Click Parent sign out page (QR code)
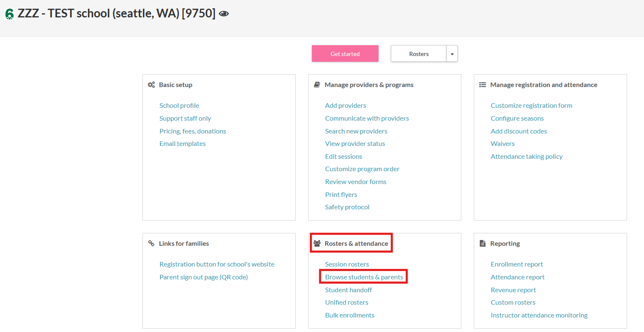 pos(204,277)
